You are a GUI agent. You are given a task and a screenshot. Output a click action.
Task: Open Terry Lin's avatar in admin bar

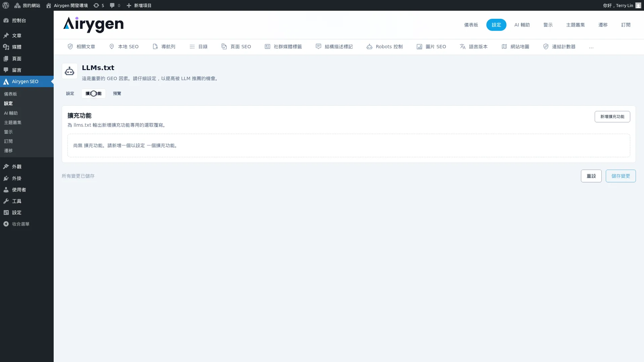638,5
